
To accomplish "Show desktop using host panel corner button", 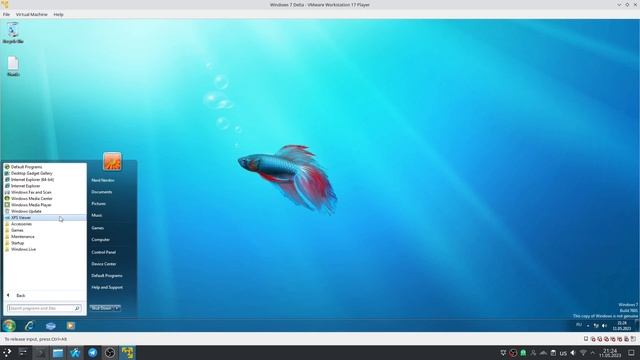I will click(631, 353).
